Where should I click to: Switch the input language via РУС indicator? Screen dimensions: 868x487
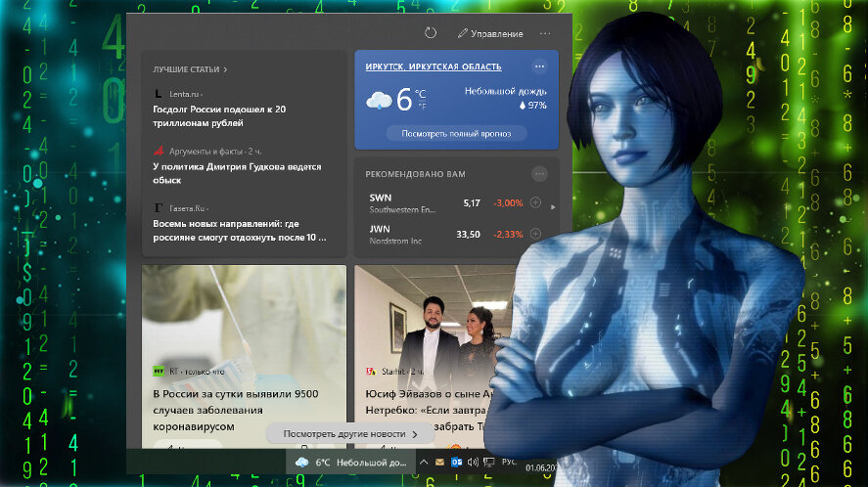[509, 462]
